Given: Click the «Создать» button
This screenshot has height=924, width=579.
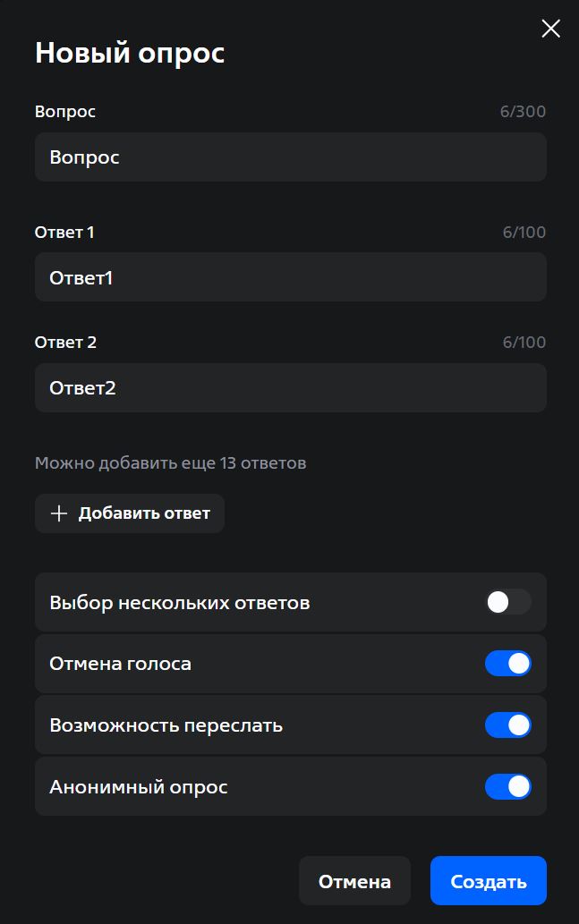Looking at the screenshot, I should click(488, 880).
